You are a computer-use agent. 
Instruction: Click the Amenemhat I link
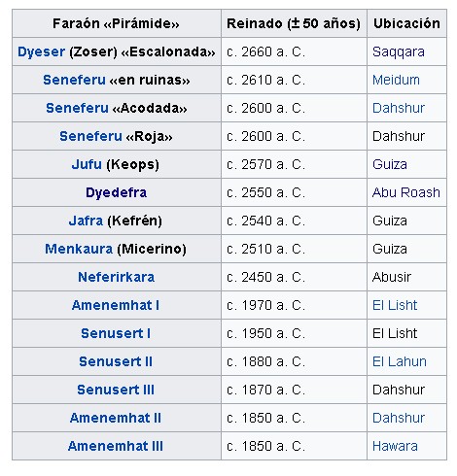tap(116, 305)
